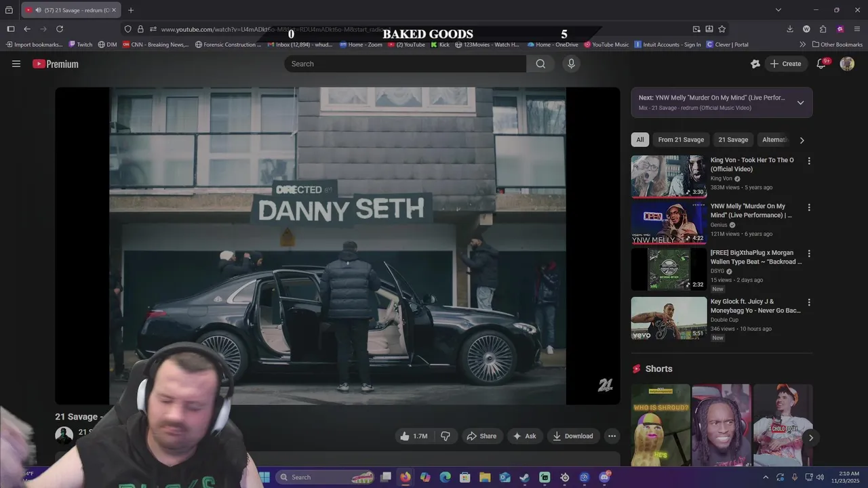Open browser downloads panel
Image resolution: width=868 pixels, height=488 pixels.
(x=790, y=29)
